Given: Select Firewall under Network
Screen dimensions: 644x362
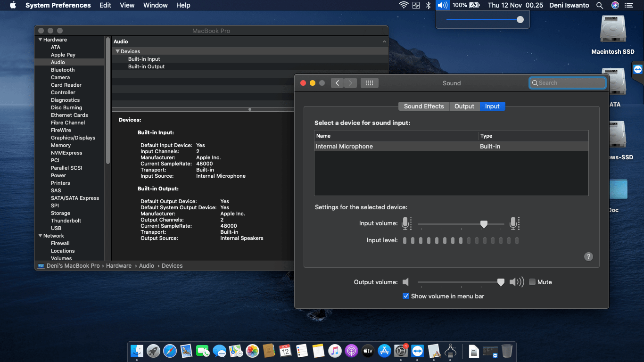Looking at the screenshot, I should click(60, 243).
